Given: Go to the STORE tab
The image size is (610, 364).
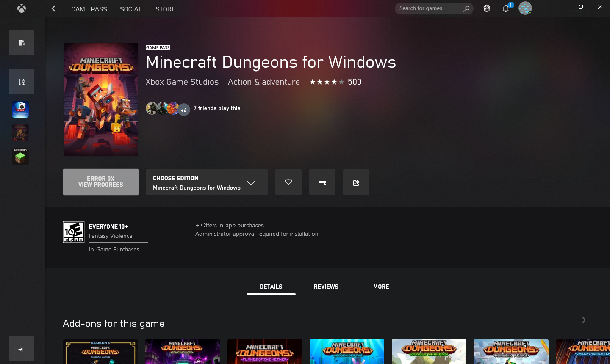Looking at the screenshot, I should point(165,9).
